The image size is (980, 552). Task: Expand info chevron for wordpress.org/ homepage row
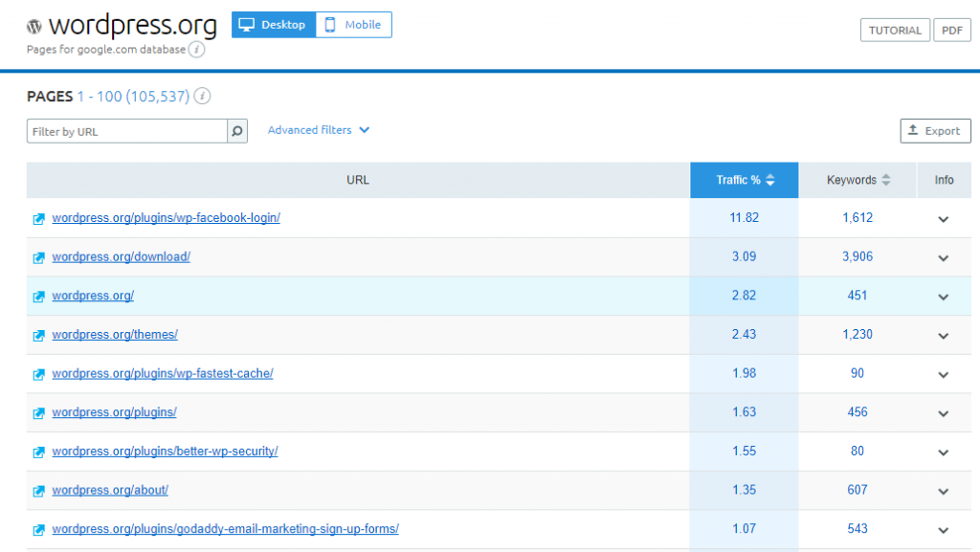943,297
